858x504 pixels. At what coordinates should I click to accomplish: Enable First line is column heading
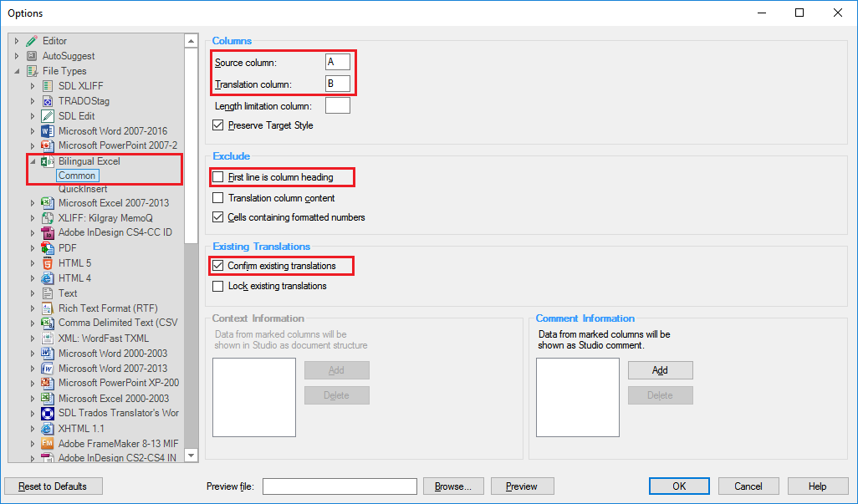(x=217, y=177)
